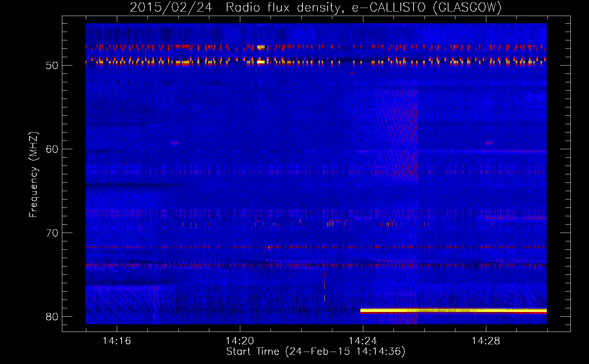589x364 pixels.
Task: Click the bright yellow burst at 14:20 near 50 MHz
Action: point(261,62)
